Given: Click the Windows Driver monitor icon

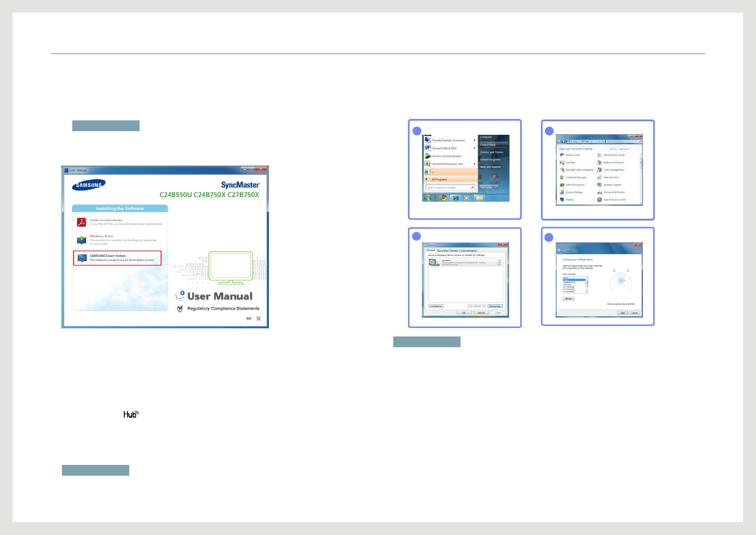Looking at the screenshot, I should tap(81, 240).
